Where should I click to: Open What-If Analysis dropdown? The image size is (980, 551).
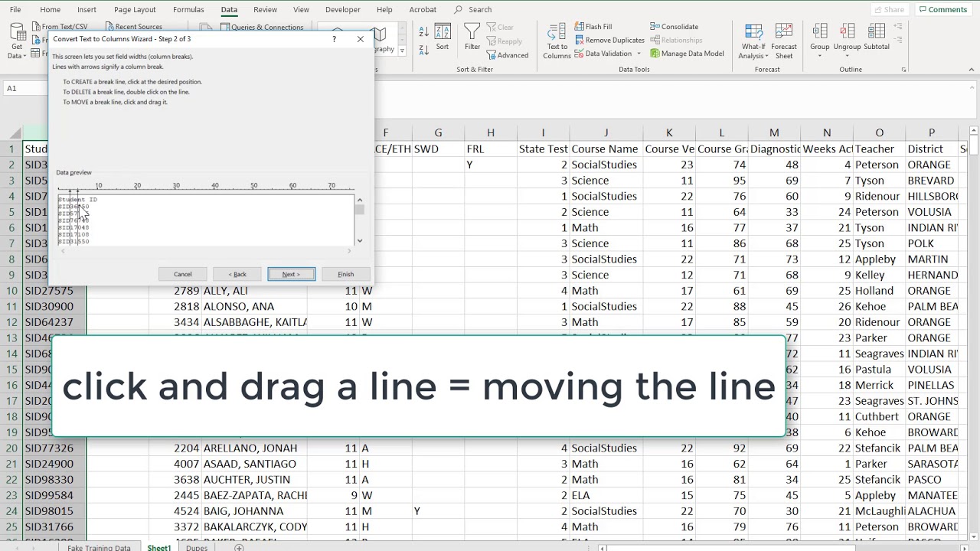[x=753, y=41]
